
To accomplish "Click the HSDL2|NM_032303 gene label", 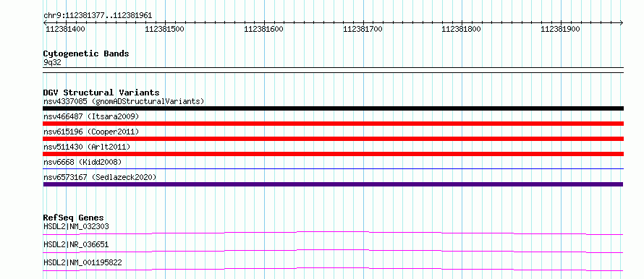I will pyautogui.click(x=77, y=226).
